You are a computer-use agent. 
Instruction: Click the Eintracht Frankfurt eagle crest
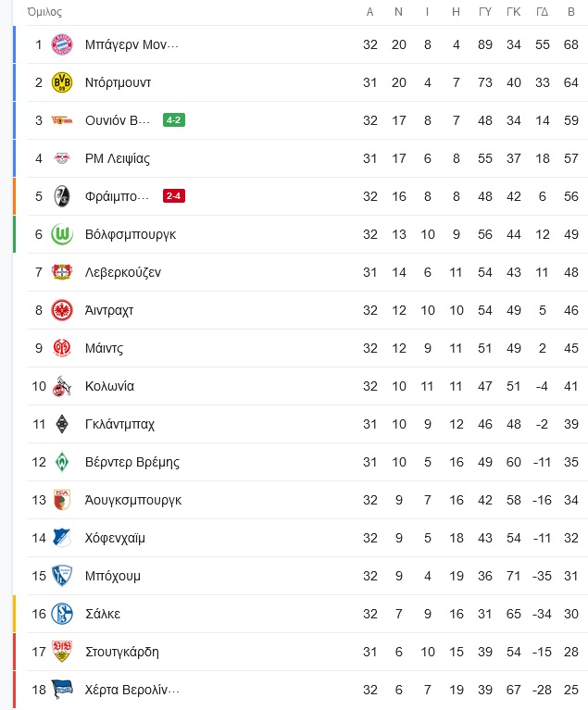62,310
